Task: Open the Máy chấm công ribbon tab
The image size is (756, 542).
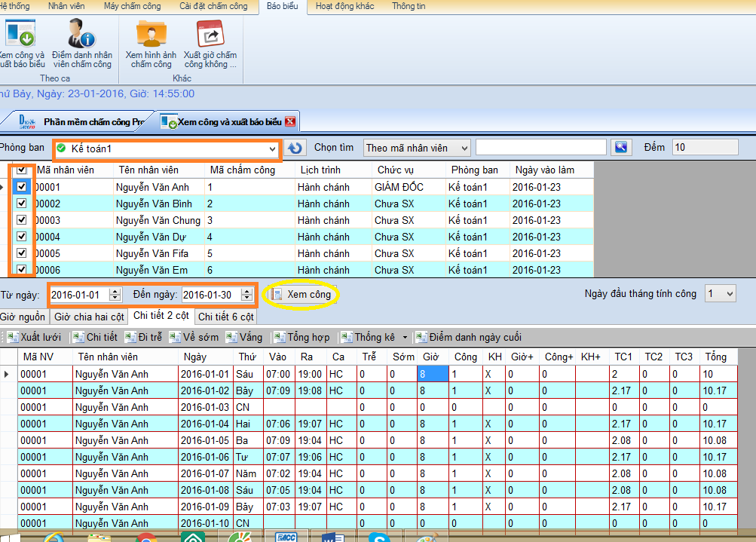Action: 133,6
